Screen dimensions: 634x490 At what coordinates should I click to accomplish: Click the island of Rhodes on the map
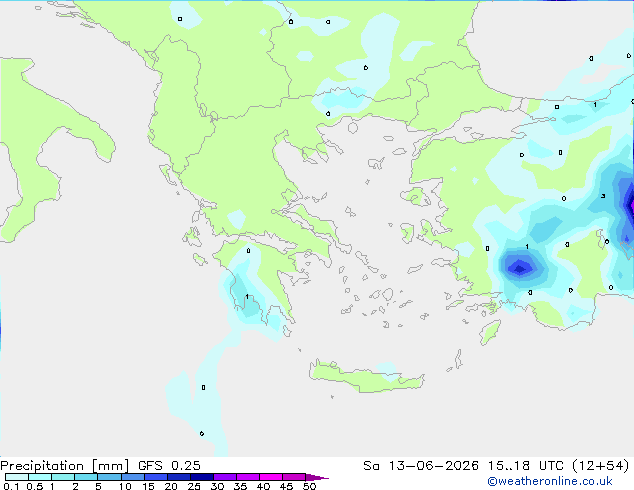coord(490,332)
